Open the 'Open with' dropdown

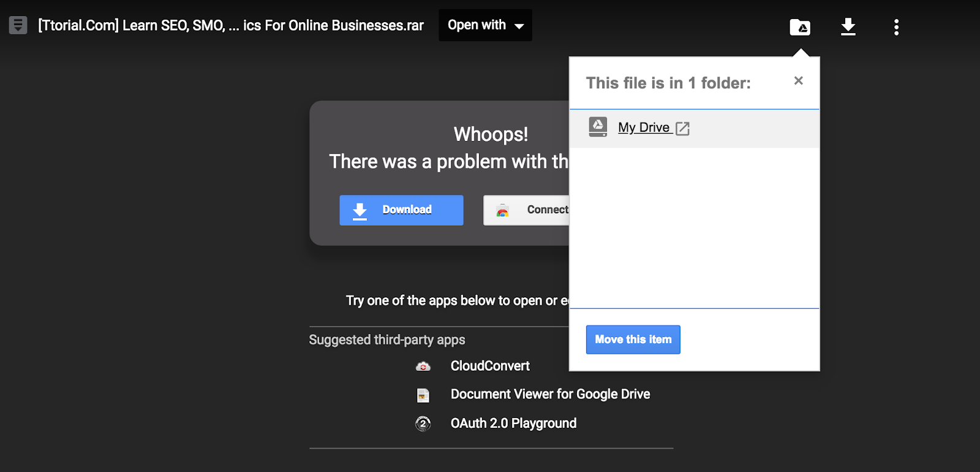[x=485, y=25]
